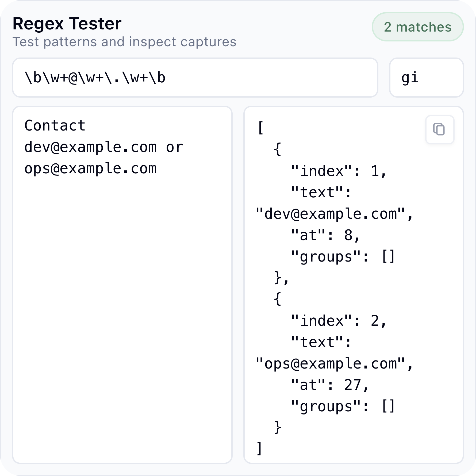This screenshot has height=476, width=476.
Task: Click the word Contact in test text
Action: (x=55, y=125)
